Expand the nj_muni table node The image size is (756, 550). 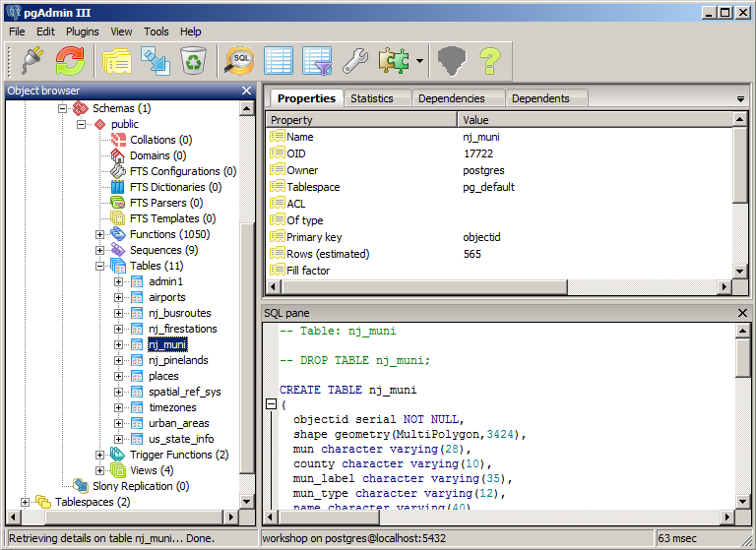click(x=118, y=344)
